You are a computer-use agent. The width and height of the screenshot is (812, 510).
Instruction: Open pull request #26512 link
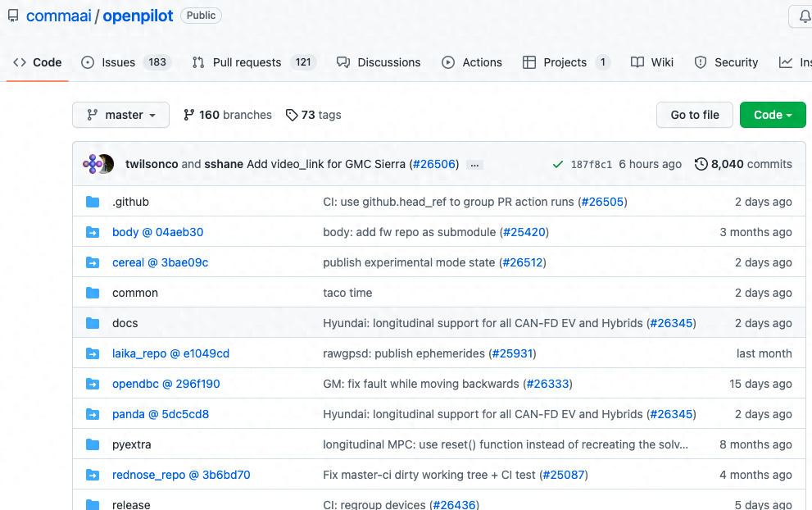(522, 262)
